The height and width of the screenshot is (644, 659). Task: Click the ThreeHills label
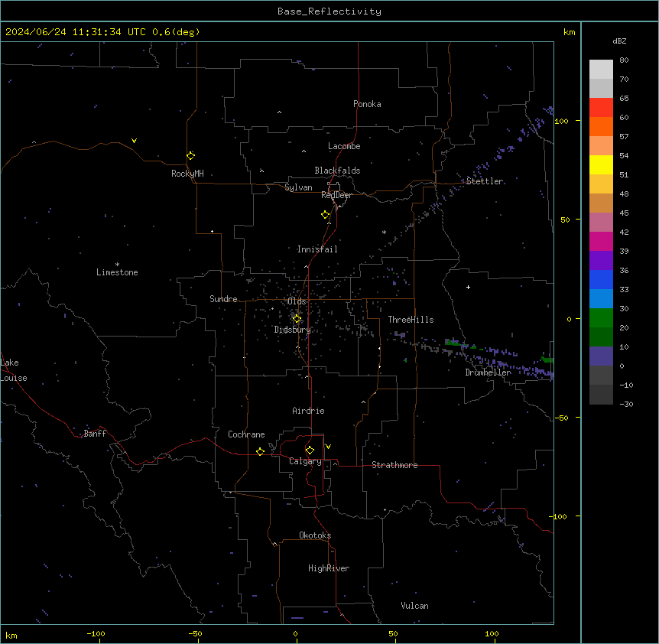(x=411, y=320)
